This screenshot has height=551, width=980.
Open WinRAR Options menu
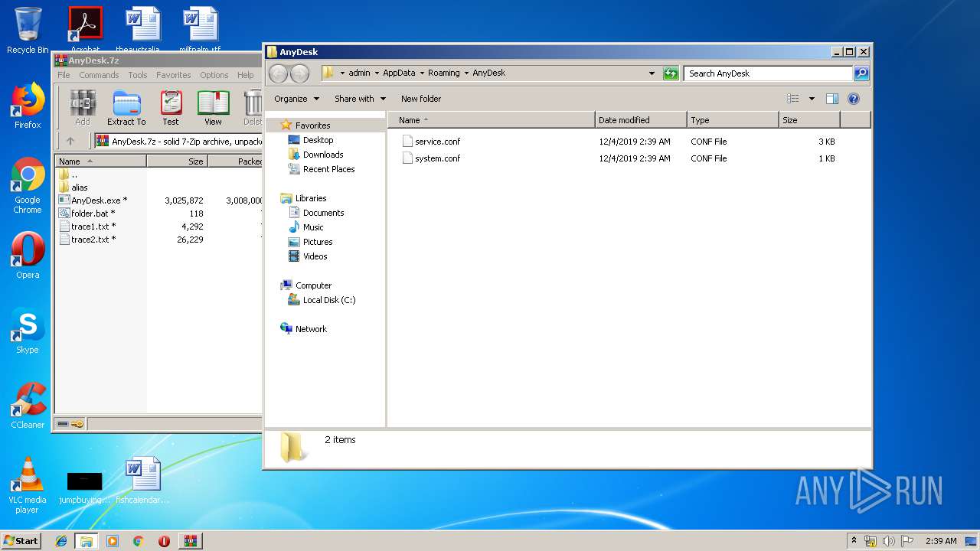click(x=214, y=75)
